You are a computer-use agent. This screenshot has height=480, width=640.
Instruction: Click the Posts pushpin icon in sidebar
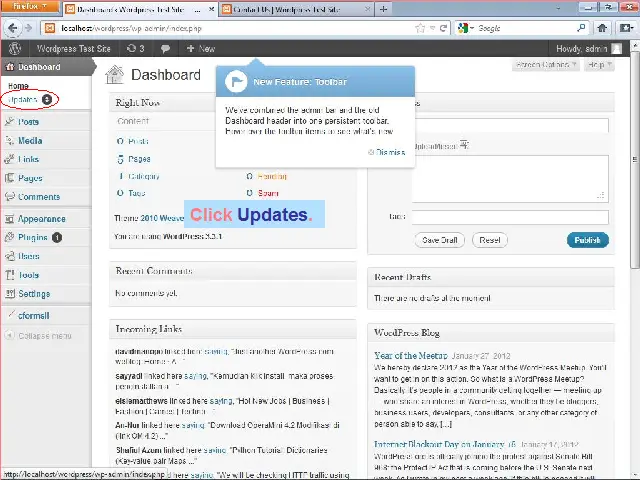pyautogui.click(x=9, y=121)
